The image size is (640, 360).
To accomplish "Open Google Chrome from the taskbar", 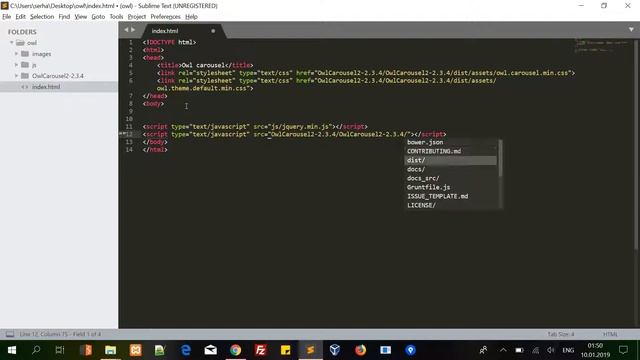I will click(236, 350).
